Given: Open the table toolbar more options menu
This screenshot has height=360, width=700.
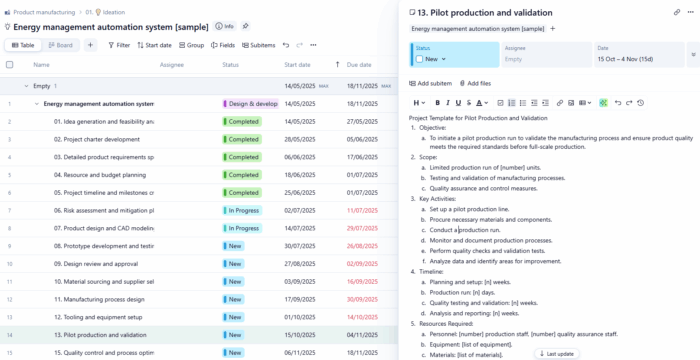Looking at the screenshot, I should [313, 45].
